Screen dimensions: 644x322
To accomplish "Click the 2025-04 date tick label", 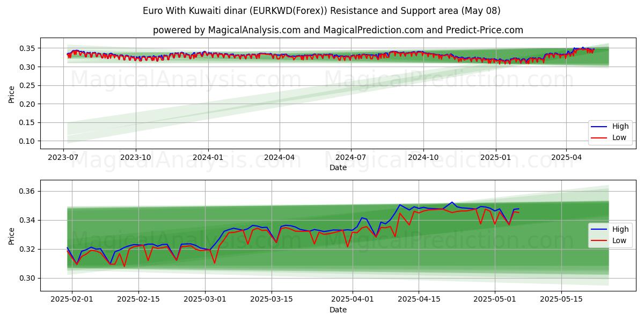I will pos(566,158).
